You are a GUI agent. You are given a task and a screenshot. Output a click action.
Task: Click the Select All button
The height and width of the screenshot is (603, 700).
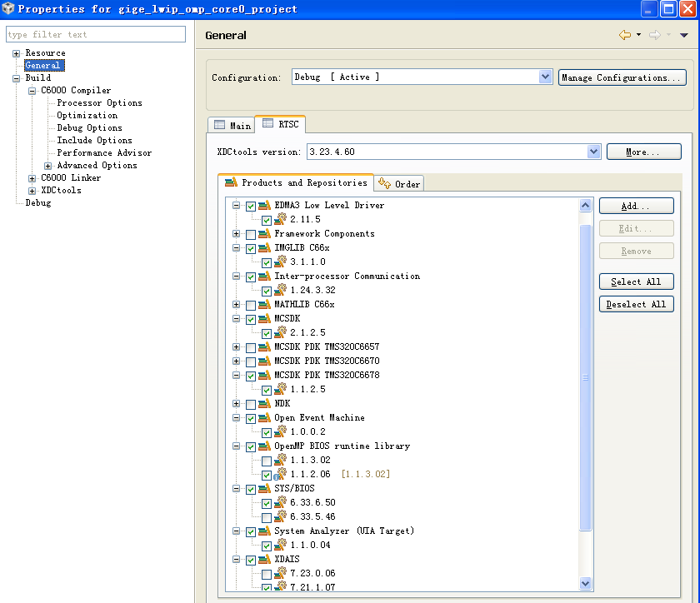point(636,282)
